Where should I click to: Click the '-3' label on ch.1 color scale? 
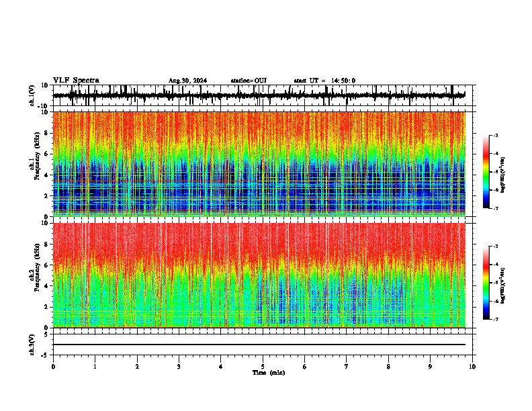(496, 135)
